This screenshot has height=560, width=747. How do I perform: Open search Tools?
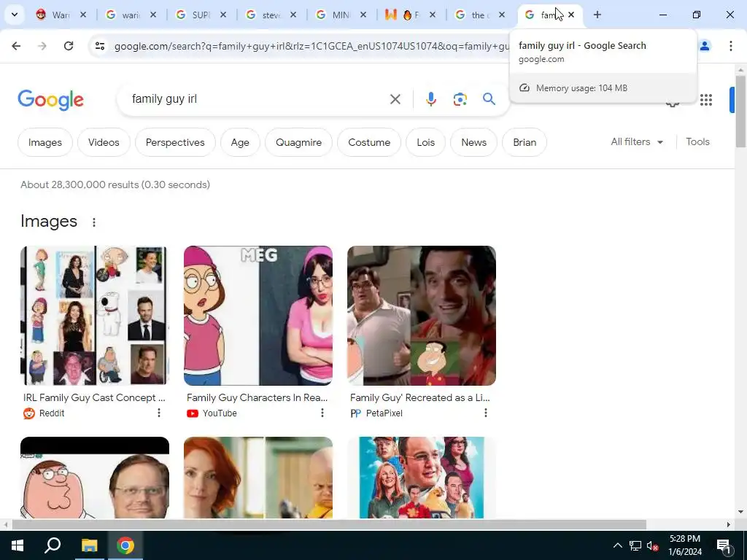[x=697, y=142]
